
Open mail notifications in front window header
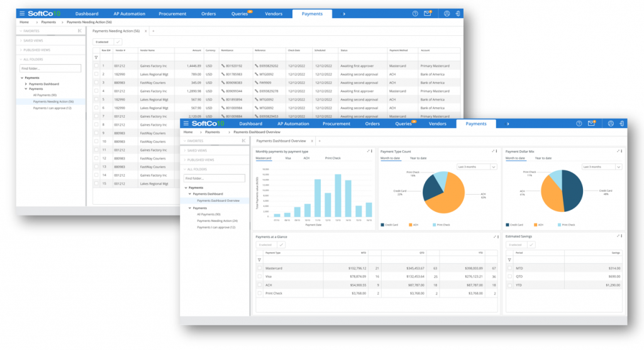coord(591,124)
